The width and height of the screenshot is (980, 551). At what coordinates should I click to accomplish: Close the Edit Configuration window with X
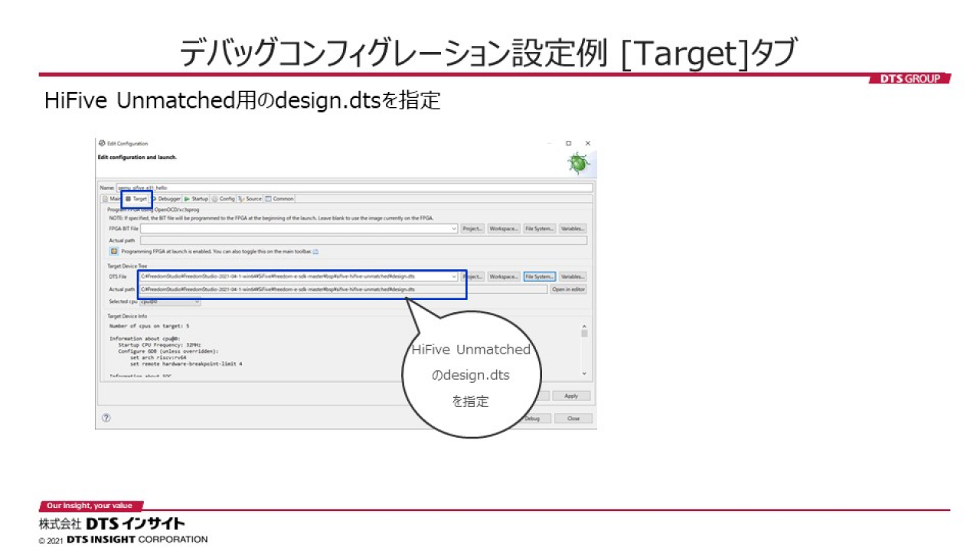point(587,143)
